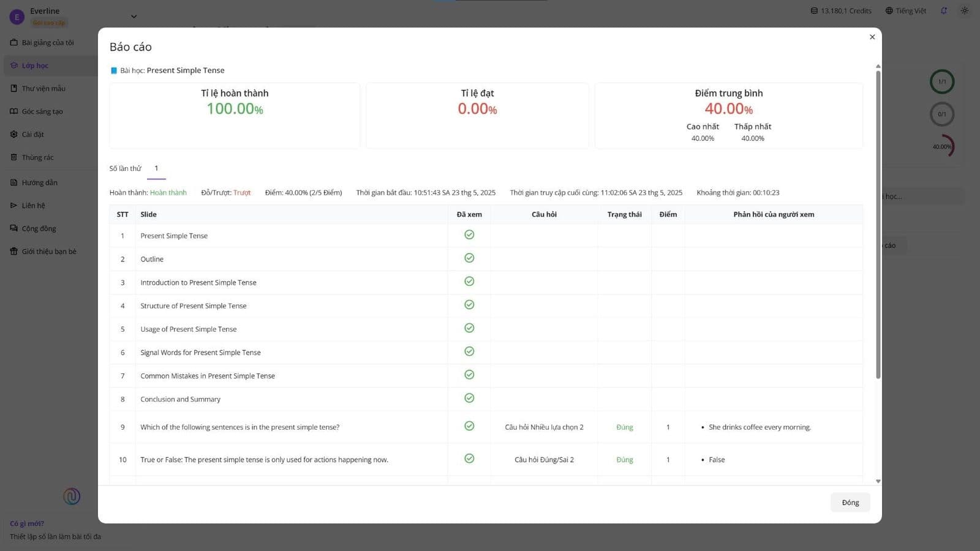Click the Góc sáng tạo book icon
980x551 pixels.
tap(13, 111)
